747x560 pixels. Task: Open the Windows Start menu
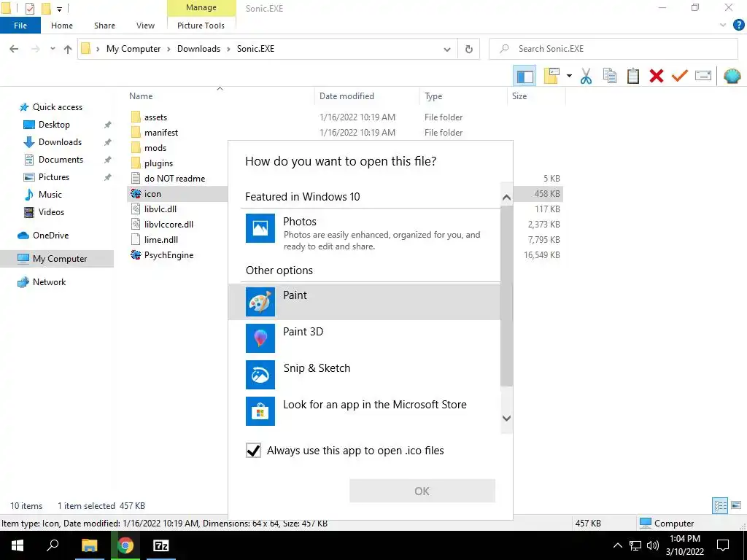[18, 545]
